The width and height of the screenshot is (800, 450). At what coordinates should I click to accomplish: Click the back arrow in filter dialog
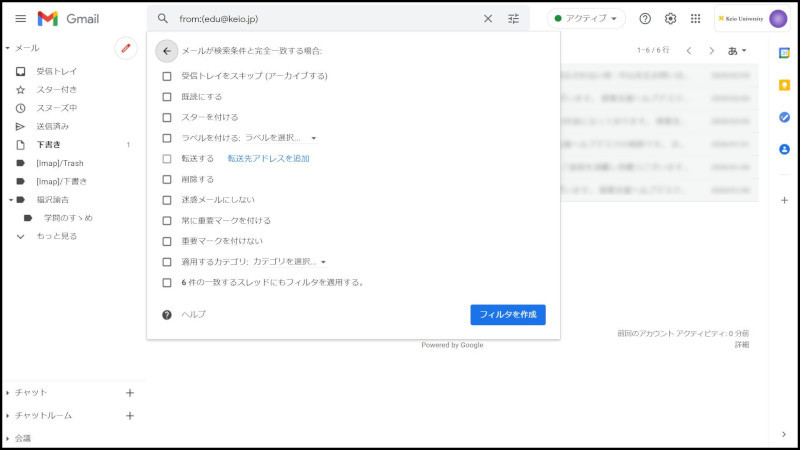coord(167,51)
